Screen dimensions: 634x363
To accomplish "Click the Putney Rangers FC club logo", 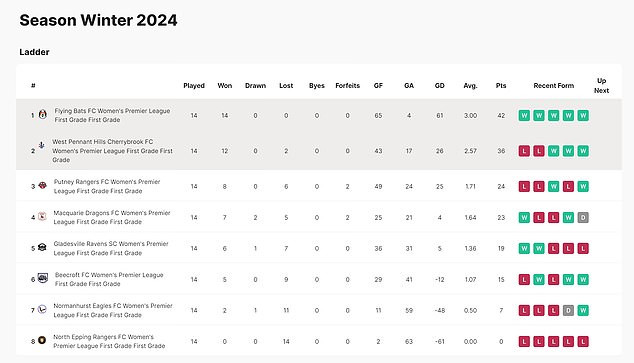I will pos(42,186).
